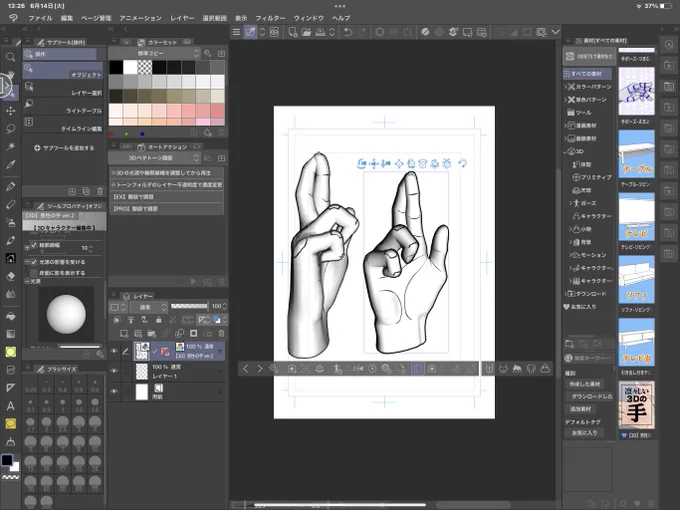Click the camera rotate manipulator icon
The image size is (680, 510).
[362, 163]
